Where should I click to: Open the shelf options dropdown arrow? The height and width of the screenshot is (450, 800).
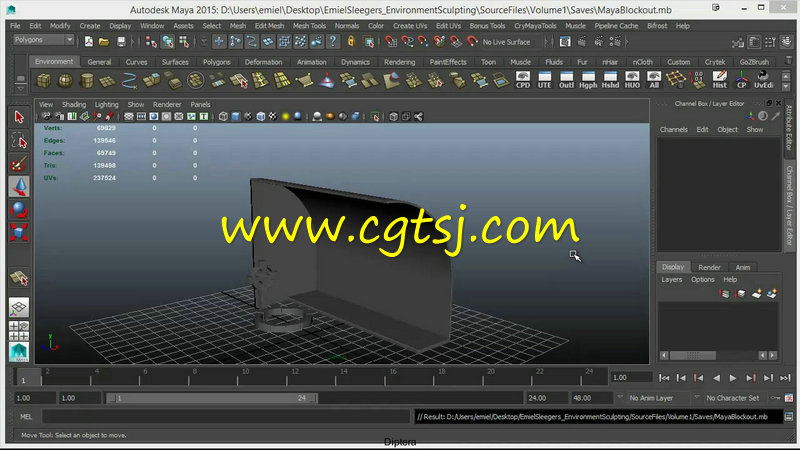[x=20, y=88]
